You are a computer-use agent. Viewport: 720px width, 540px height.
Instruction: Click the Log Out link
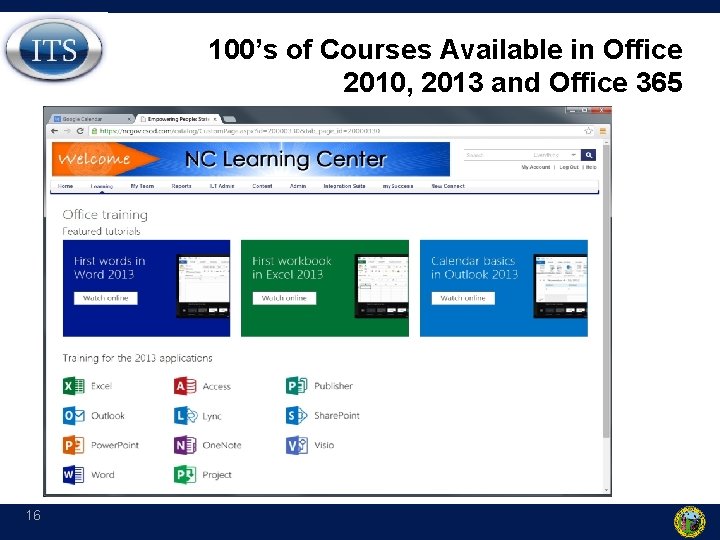pyautogui.click(x=568, y=167)
